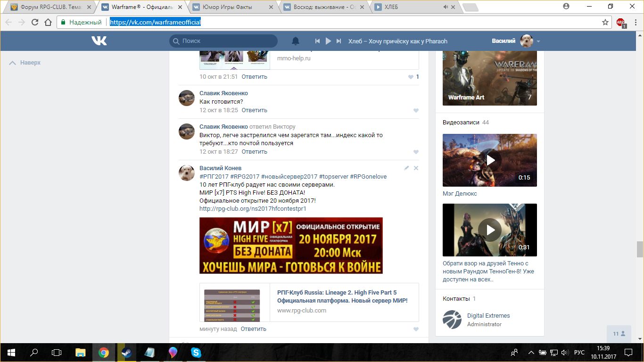The width and height of the screenshot is (644, 362).
Task: Open the Василий profile dropdown menu
Action: coord(538,41)
